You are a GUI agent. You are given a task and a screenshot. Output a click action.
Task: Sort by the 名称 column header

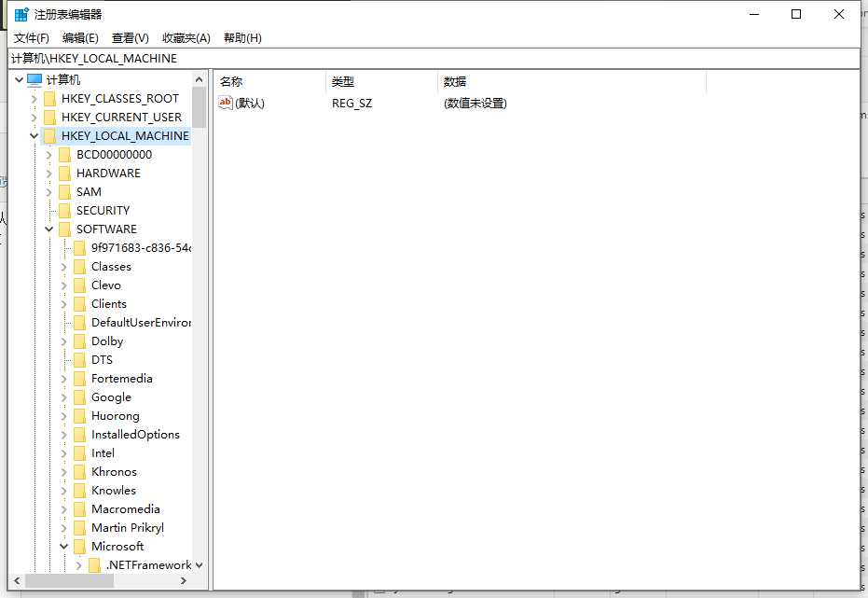click(x=231, y=81)
